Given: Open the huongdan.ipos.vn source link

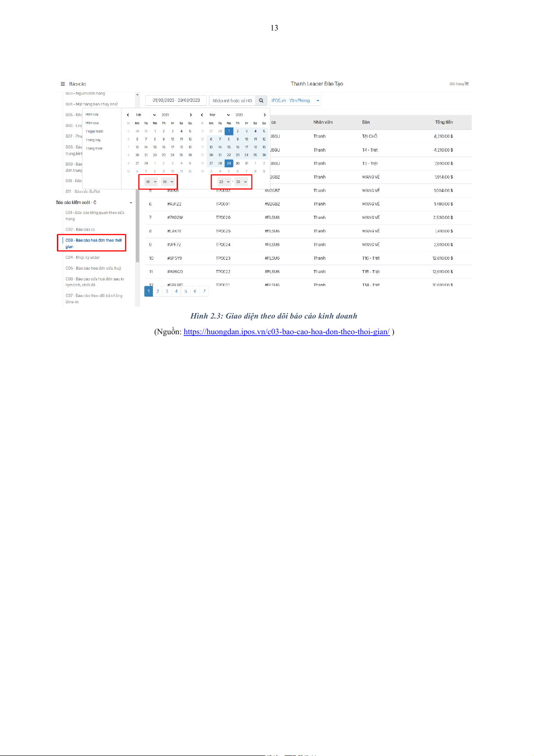Looking at the screenshot, I should point(286,332).
